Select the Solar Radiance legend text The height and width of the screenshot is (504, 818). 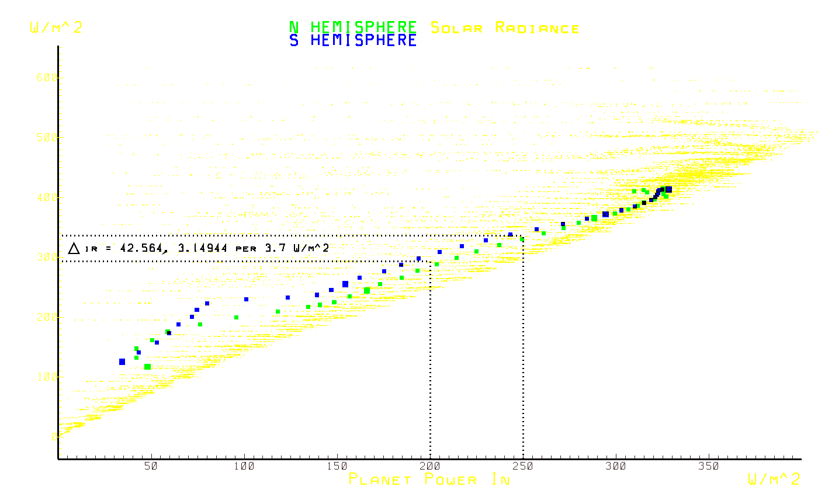pyautogui.click(x=505, y=27)
